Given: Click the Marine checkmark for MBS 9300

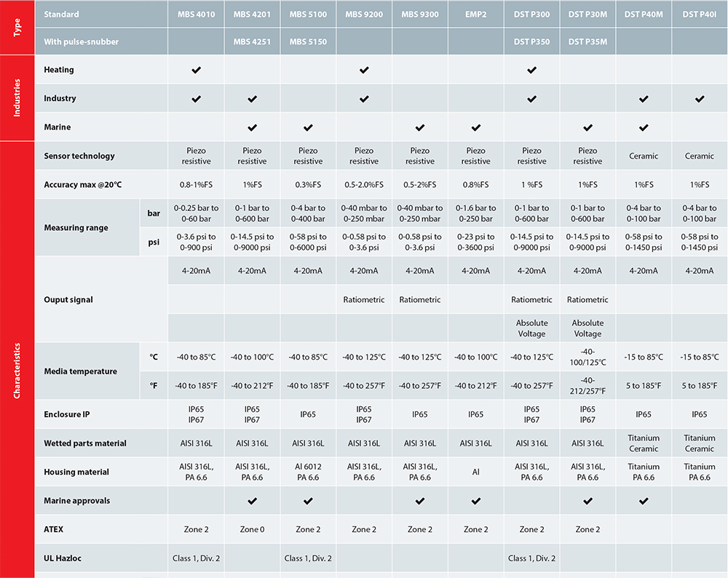Looking at the screenshot, I should [x=420, y=127].
